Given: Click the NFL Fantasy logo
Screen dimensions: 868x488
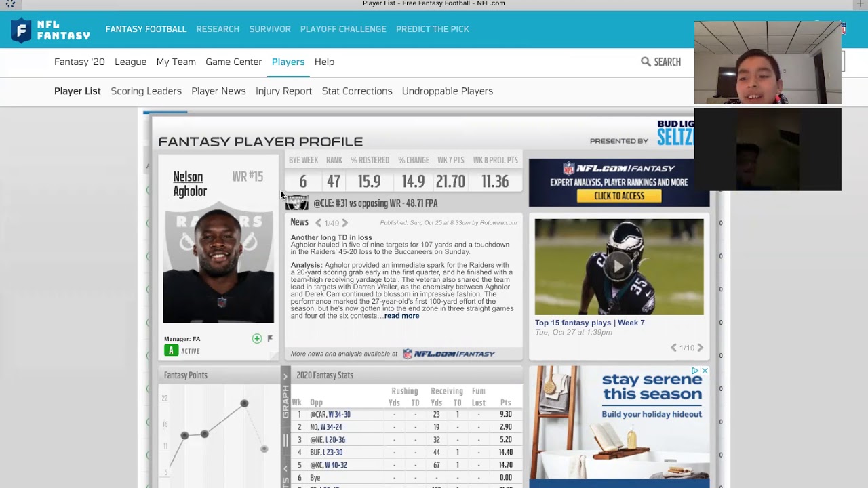Looking at the screenshot, I should coord(51,30).
